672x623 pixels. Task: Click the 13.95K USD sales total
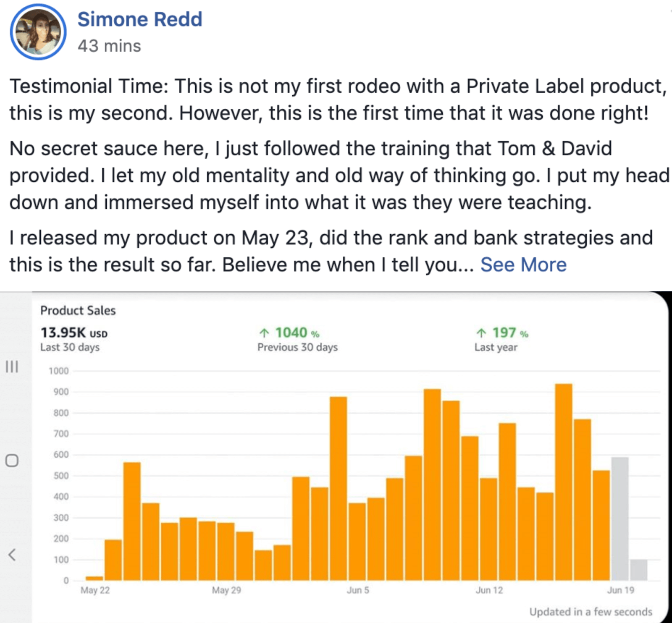point(74,333)
